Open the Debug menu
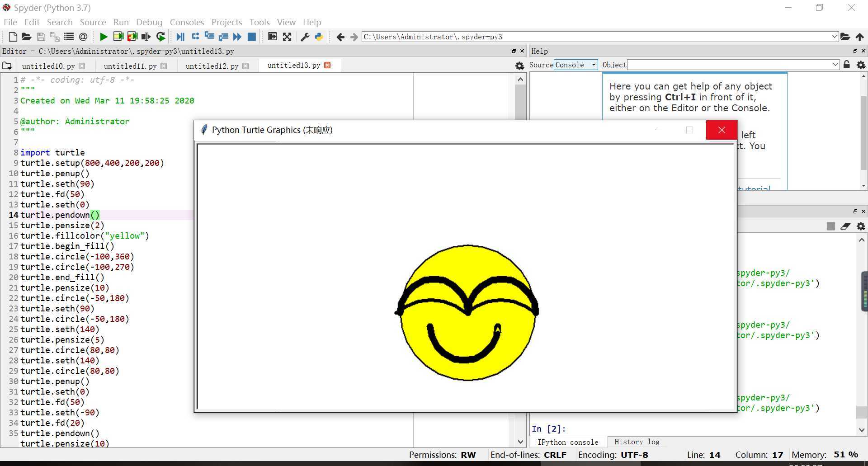 click(149, 22)
